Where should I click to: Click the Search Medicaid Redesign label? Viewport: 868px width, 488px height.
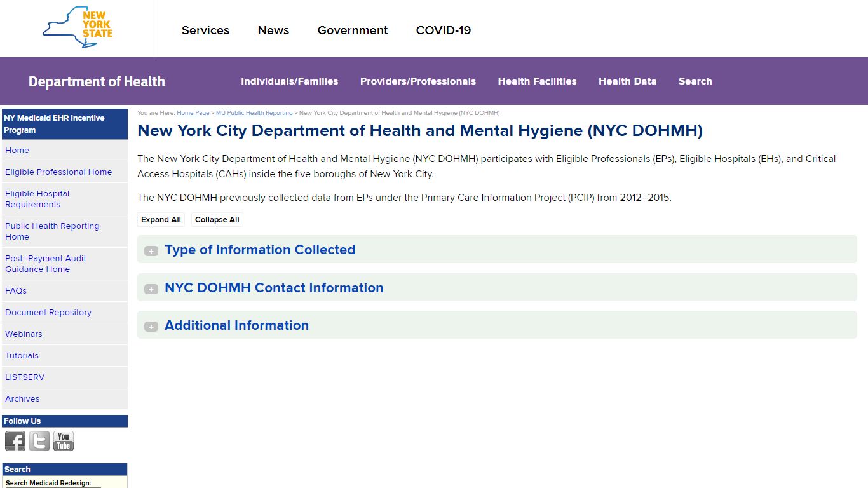(x=48, y=483)
